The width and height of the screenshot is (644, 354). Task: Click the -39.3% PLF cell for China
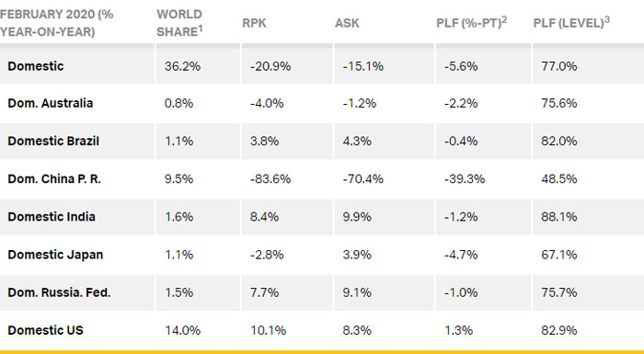click(x=464, y=179)
